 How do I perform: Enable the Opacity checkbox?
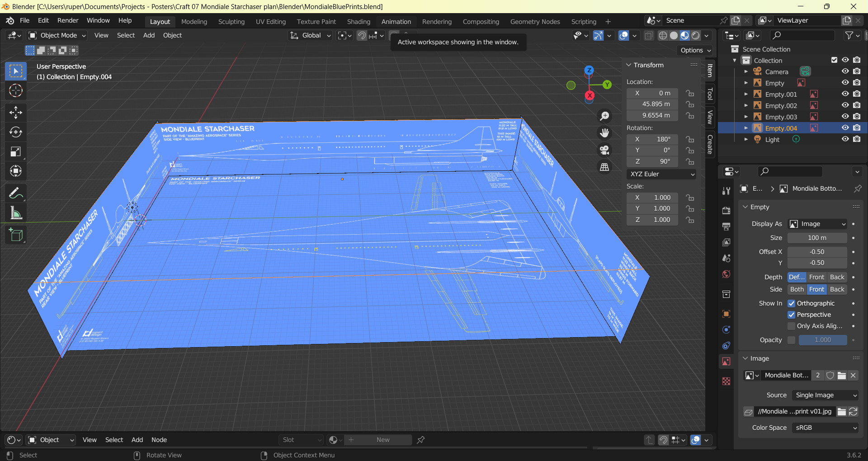pos(792,340)
